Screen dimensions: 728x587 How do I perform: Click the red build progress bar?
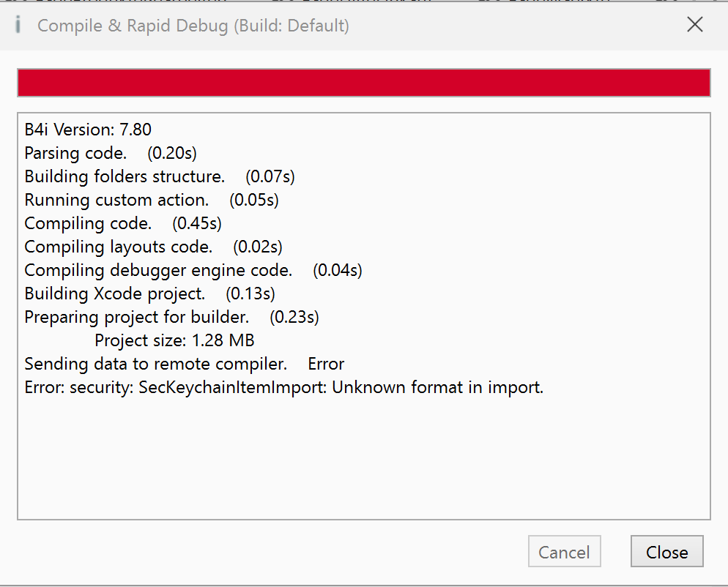tap(363, 83)
